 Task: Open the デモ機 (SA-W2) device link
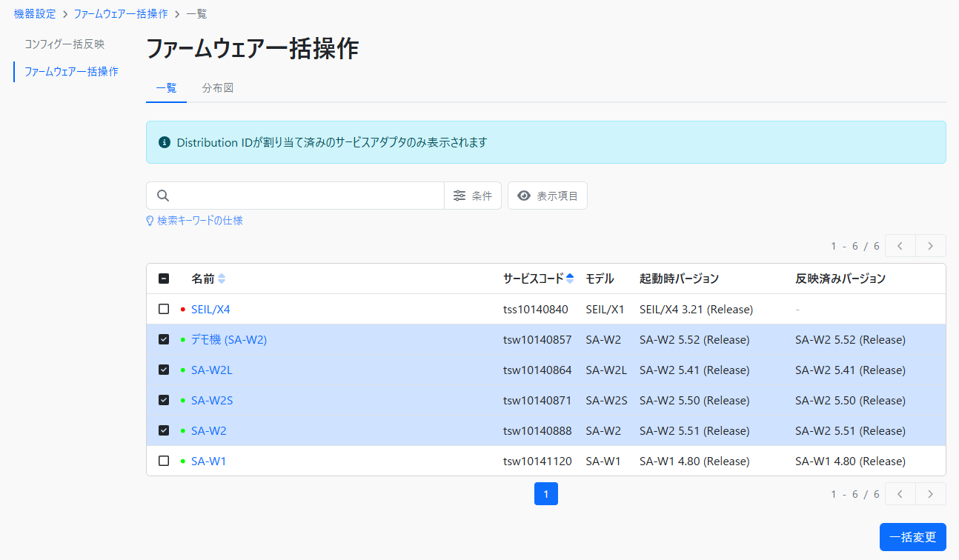pos(229,339)
